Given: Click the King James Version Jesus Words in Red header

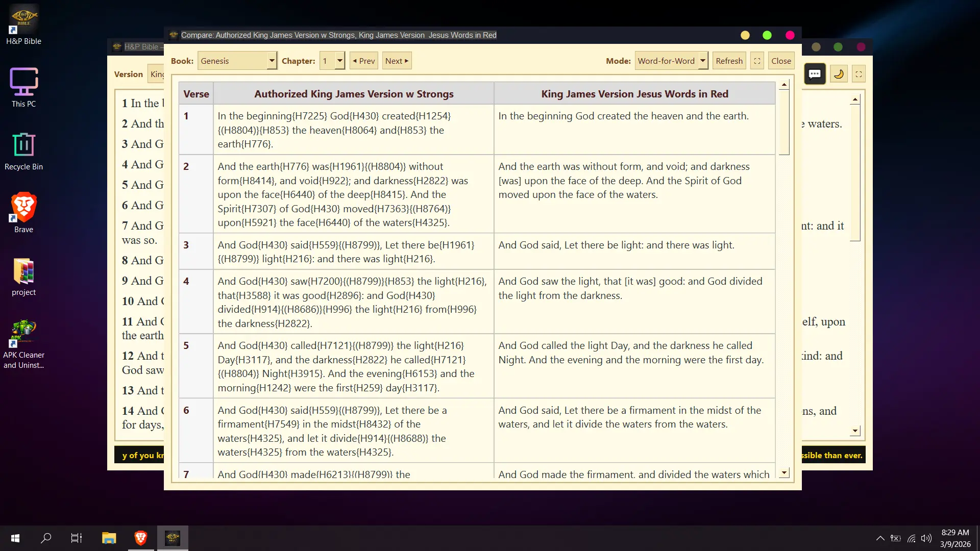Looking at the screenshot, I should click(634, 94).
